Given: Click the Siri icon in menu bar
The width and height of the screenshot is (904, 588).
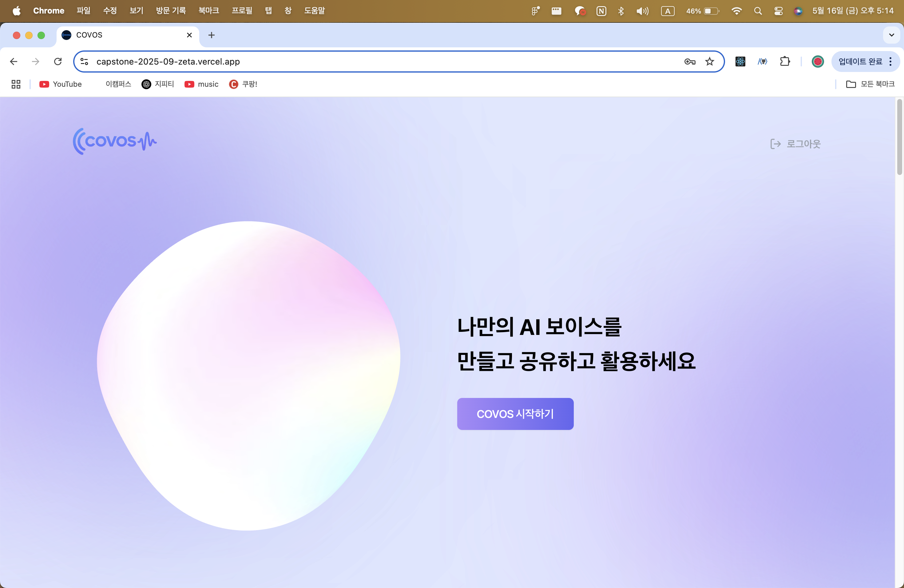Looking at the screenshot, I should (798, 11).
